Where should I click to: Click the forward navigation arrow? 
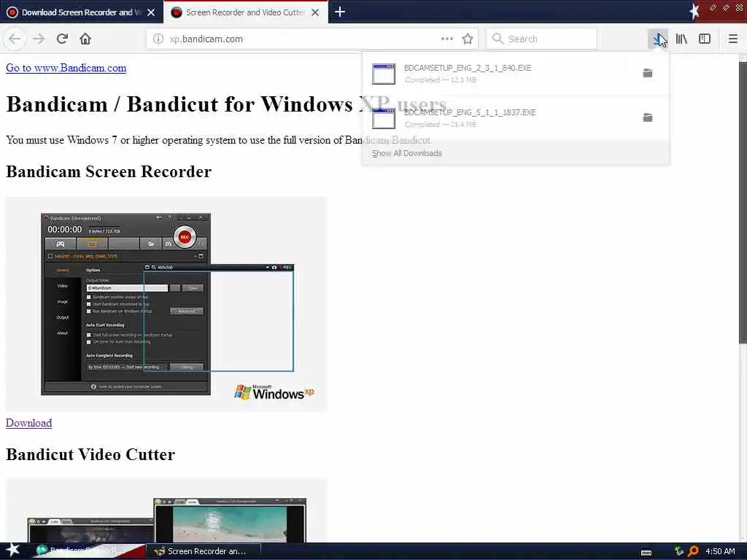39,39
